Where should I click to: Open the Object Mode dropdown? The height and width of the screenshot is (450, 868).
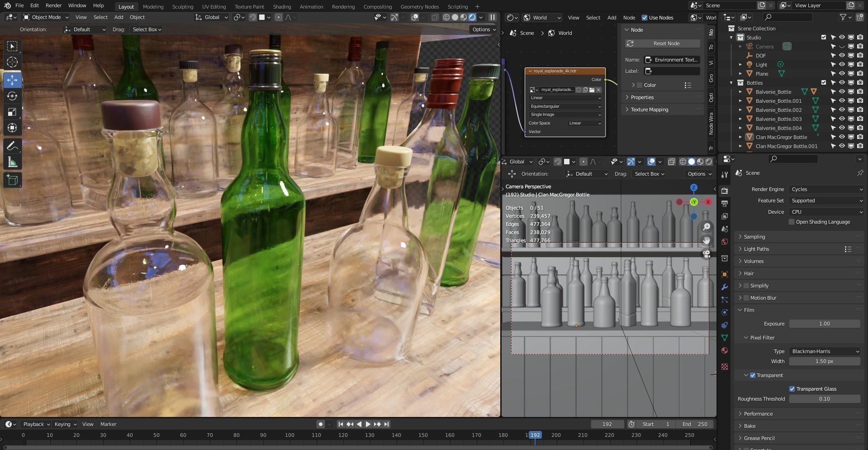[x=46, y=17]
